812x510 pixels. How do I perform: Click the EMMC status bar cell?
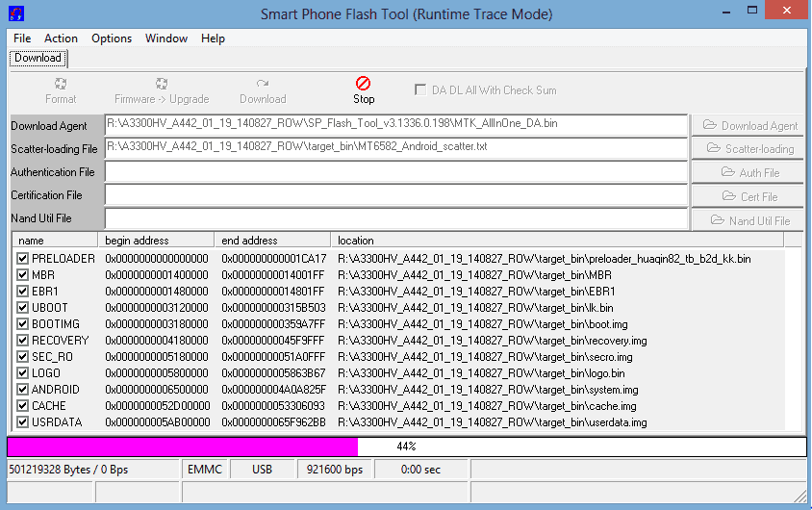205,470
